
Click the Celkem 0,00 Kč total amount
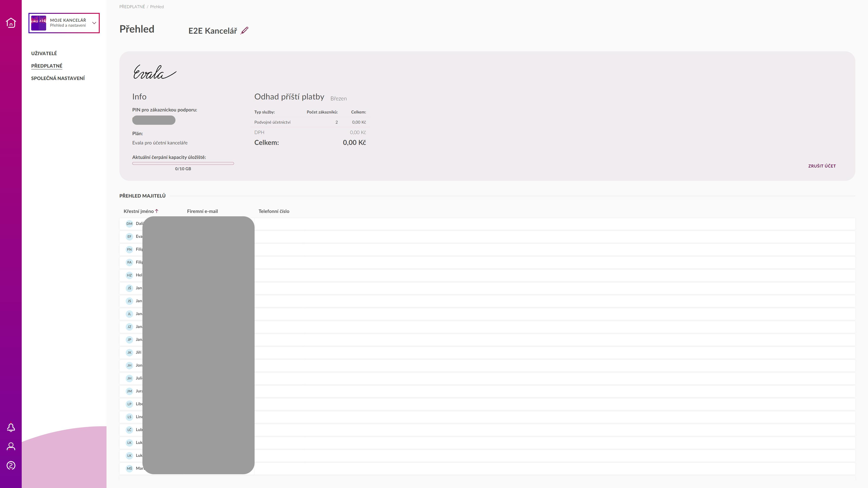pyautogui.click(x=354, y=142)
